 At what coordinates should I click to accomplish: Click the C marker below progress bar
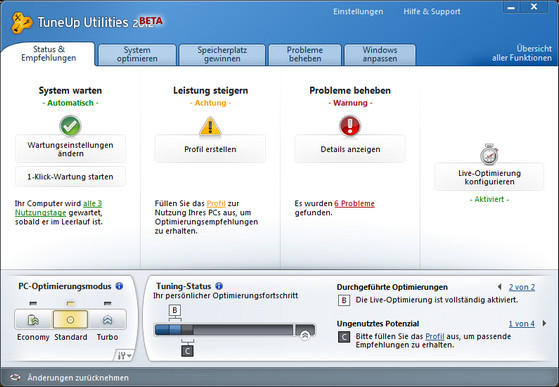pyautogui.click(x=187, y=351)
